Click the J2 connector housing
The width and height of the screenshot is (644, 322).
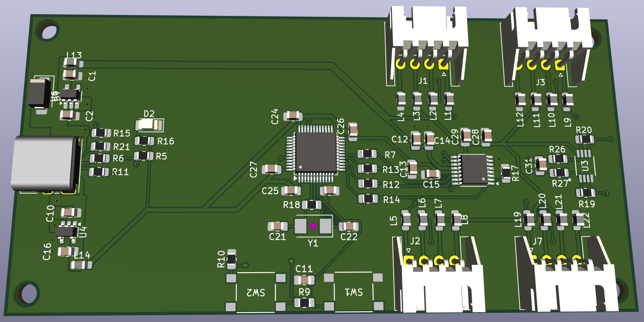[x=439, y=275]
